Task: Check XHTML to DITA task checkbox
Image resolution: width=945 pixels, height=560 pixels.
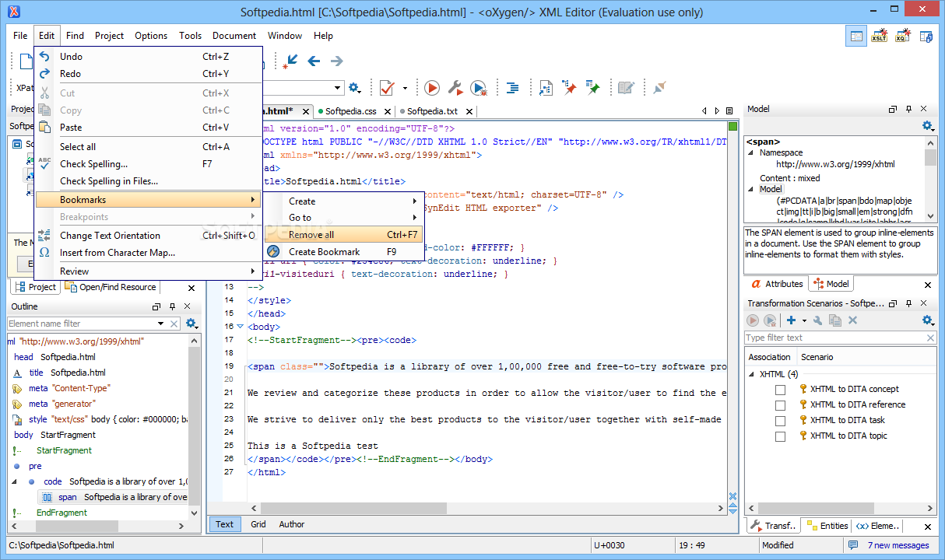Action: tap(780, 421)
